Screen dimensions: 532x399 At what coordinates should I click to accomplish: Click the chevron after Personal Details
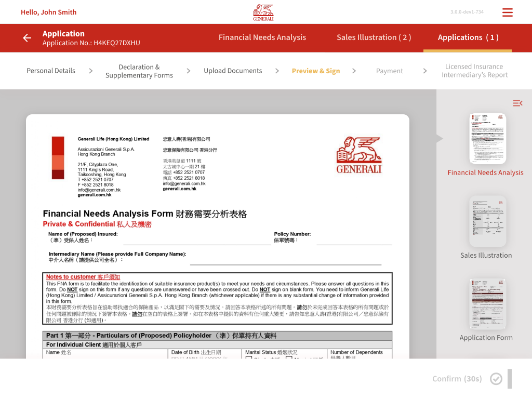(x=90, y=71)
